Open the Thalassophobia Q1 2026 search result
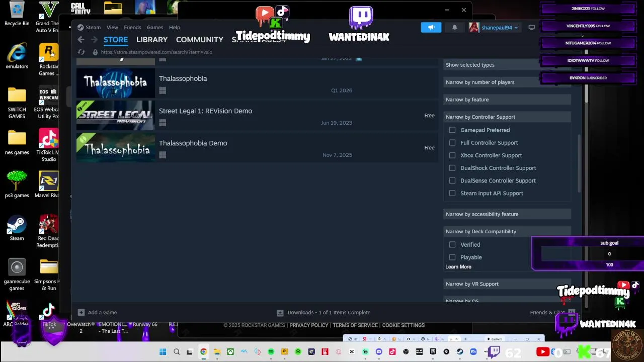This screenshot has height=362, width=644. coord(257,83)
